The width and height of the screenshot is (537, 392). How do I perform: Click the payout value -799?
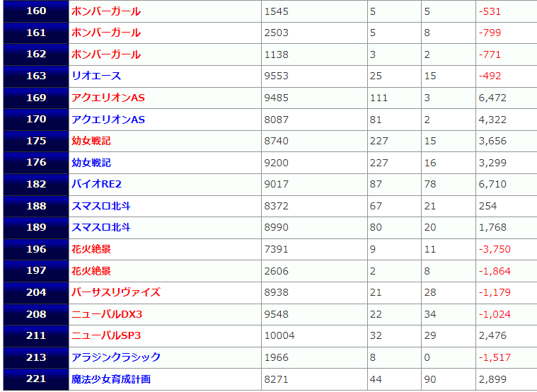(490, 33)
